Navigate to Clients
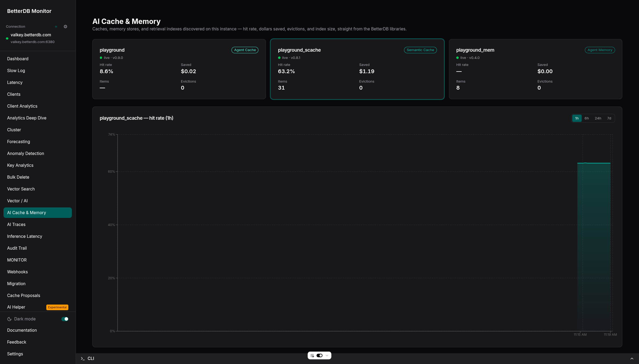This screenshot has height=364, width=639. pos(38,94)
